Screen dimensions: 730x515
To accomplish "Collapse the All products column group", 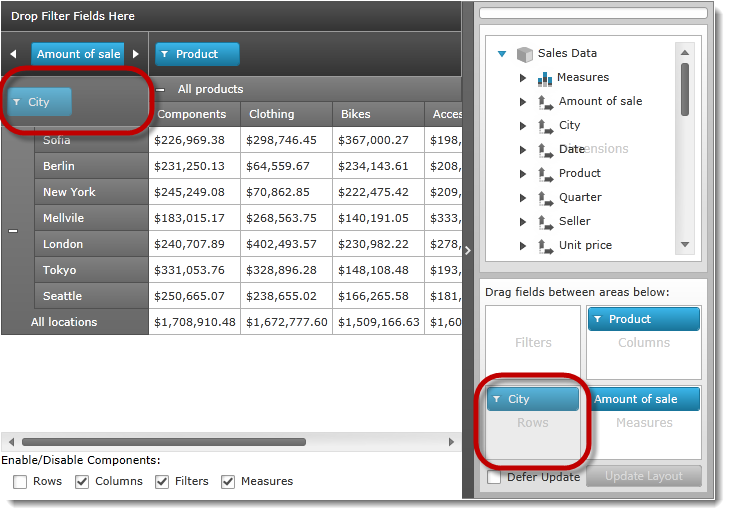I will click(161, 90).
